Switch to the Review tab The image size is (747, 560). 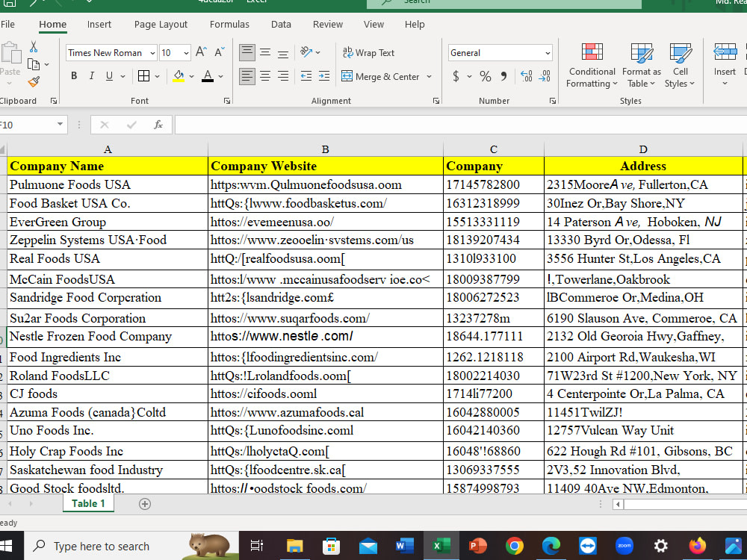coord(328,25)
